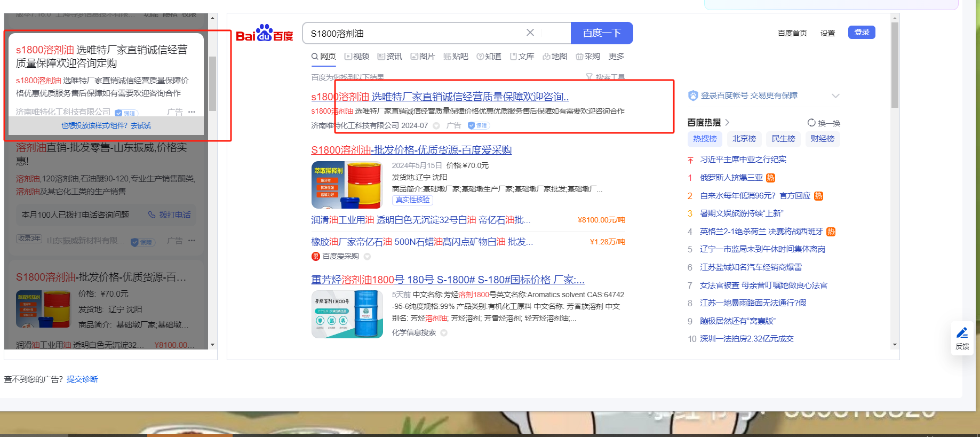Viewport: 980px width, 437px height.
Task: Switch to the 文库 search tab
Action: click(522, 57)
